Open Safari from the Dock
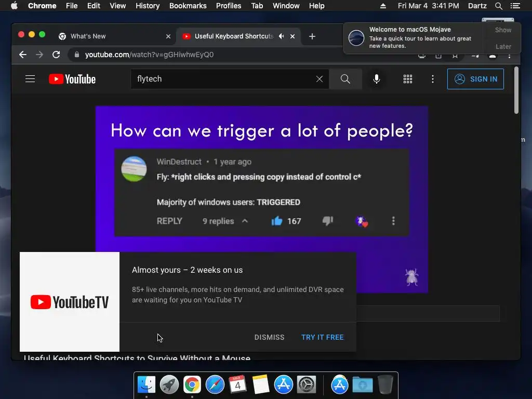532x399 pixels. pos(215,385)
